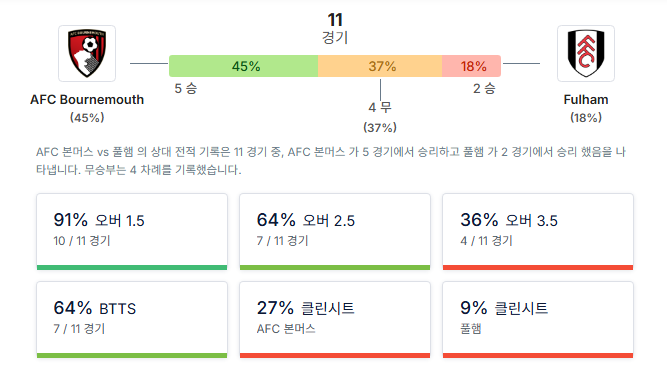Click the 2 승 Fulham wins label
Screen dimensions: 667x370
(x=484, y=88)
